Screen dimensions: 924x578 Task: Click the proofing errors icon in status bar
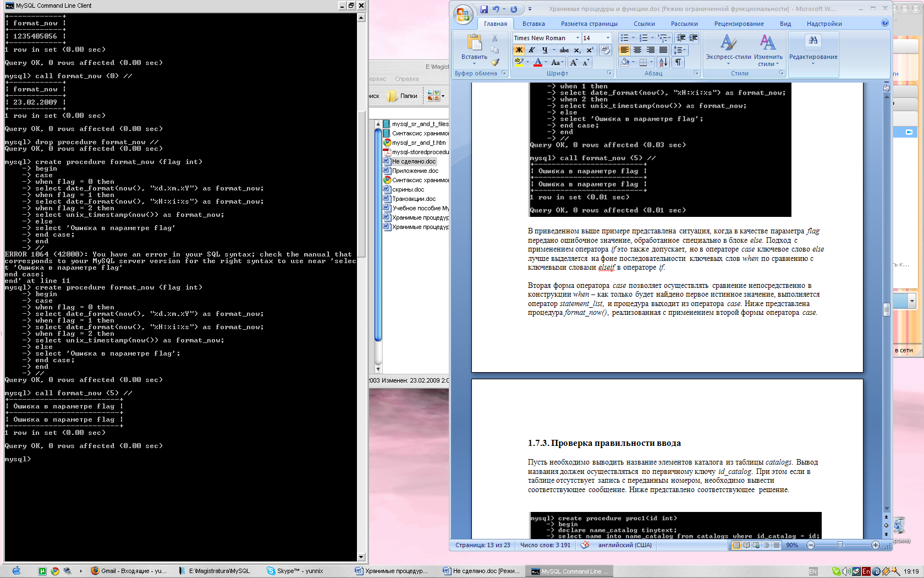(585, 545)
